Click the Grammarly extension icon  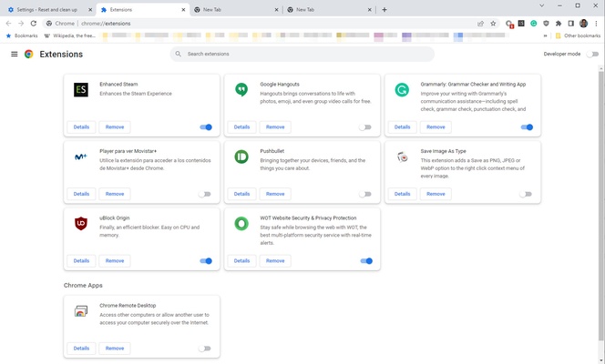402,90
